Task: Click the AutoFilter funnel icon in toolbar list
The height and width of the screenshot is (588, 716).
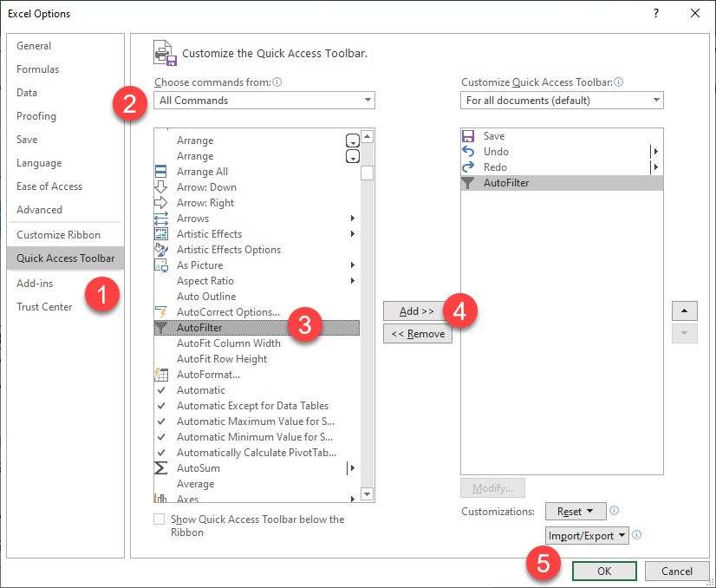Action: pyautogui.click(x=467, y=183)
